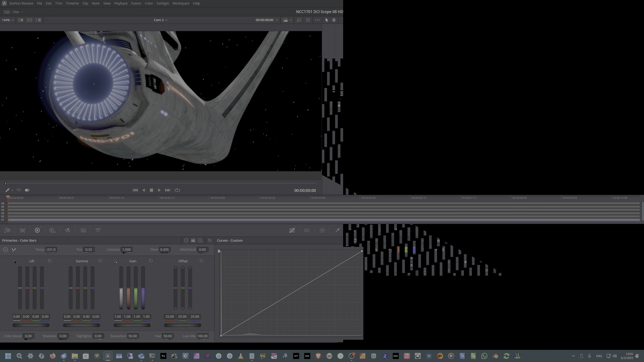Open the Workspace menu
The height and width of the screenshot is (362, 644).
[x=180, y=3]
